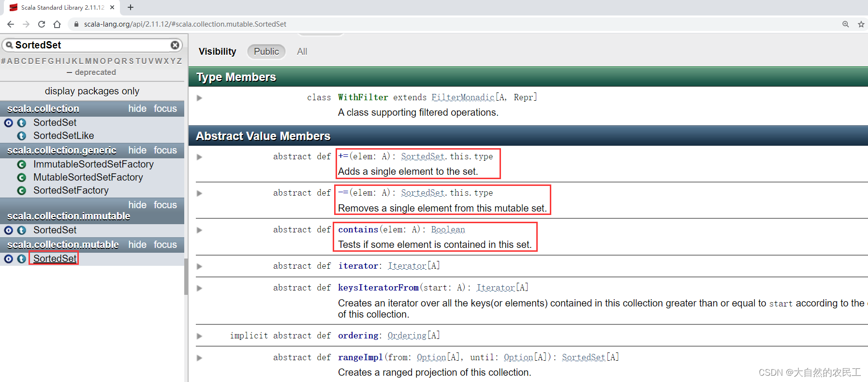Viewport: 868px width, 382px height.
Task: Focus on the scala.collection.mutable package
Action: [x=165, y=244]
